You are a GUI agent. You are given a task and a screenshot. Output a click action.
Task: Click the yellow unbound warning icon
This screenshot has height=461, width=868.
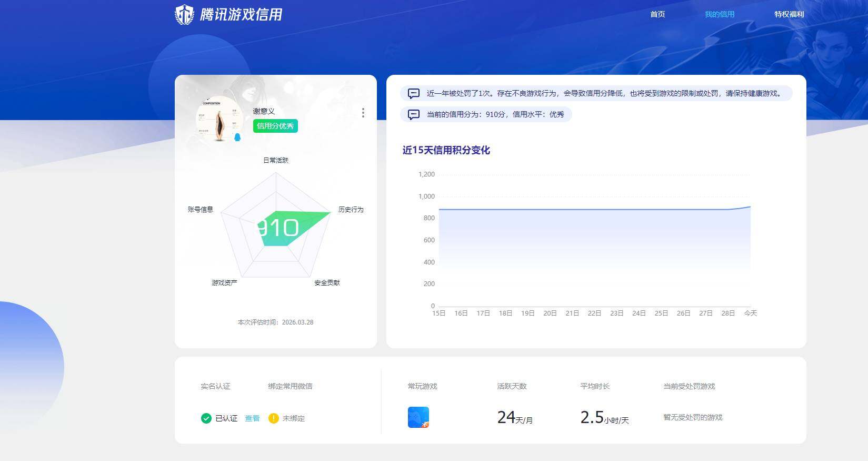coord(273,418)
